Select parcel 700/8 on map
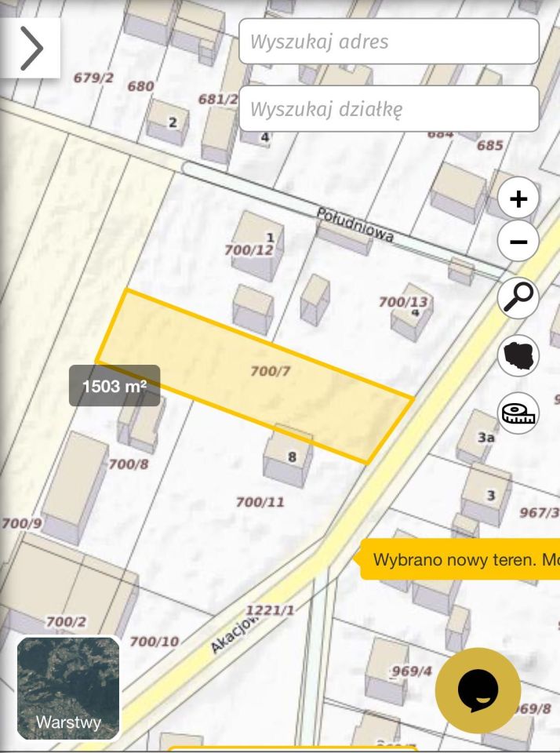 [x=128, y=464]
